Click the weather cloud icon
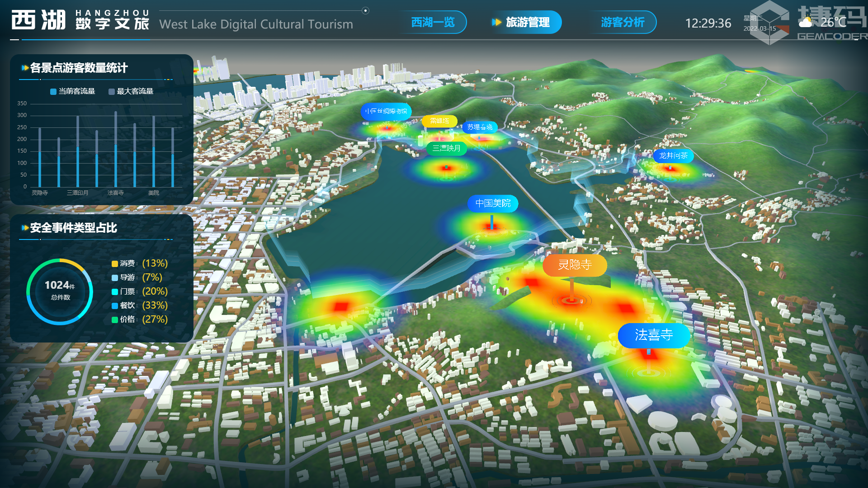The width and height of the screenshot is (868, 488). (x=806, y=22)
